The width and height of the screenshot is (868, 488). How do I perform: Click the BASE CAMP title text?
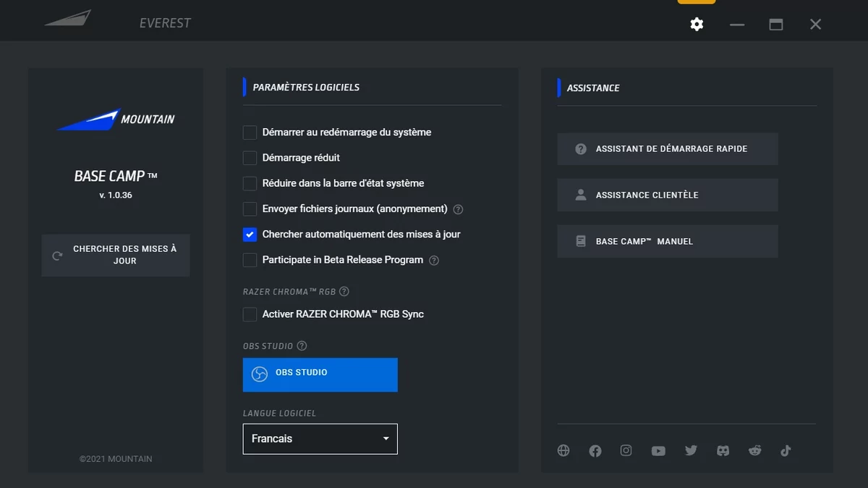point(116,176)
